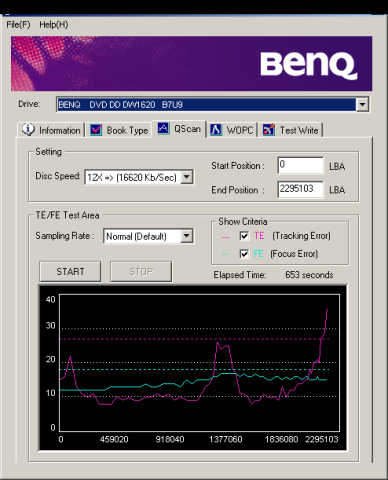Click the QScan graph icon
Viewport: 388px width, 480px height.
pos(163,128)
